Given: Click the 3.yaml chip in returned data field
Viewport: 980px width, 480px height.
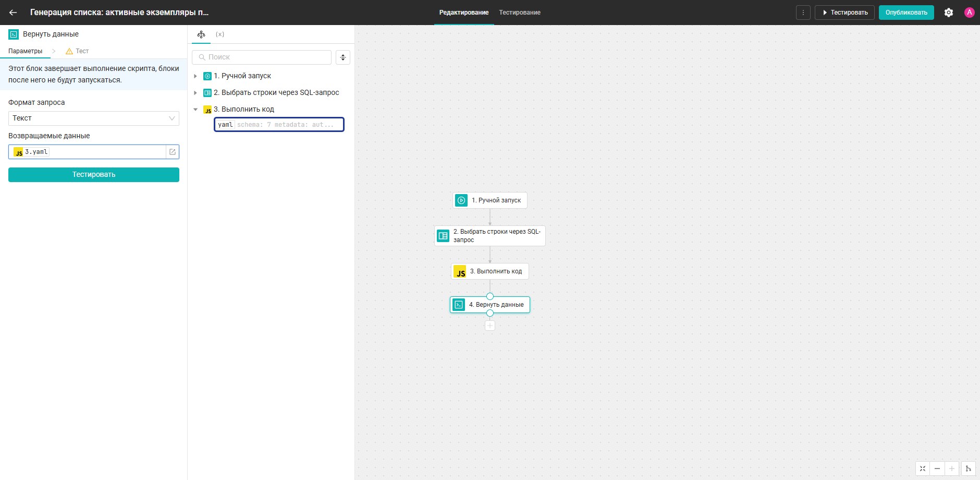Looking at the screenshot, I should coord(31,152).
